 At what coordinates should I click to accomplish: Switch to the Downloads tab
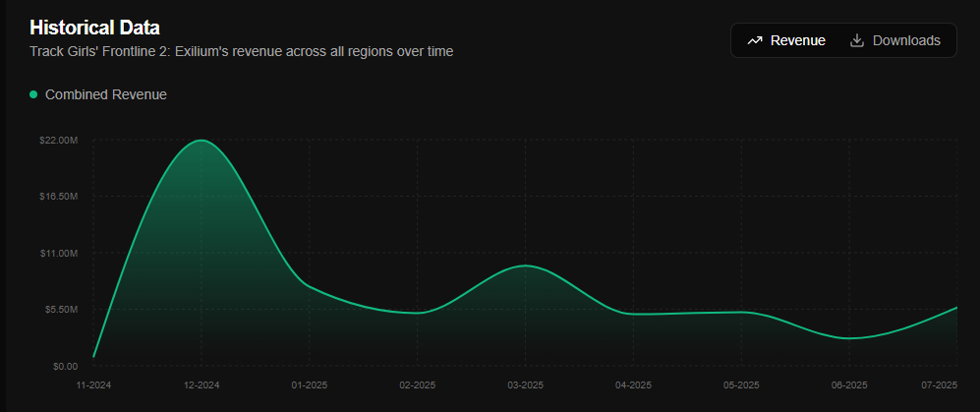tap(895, 40)
